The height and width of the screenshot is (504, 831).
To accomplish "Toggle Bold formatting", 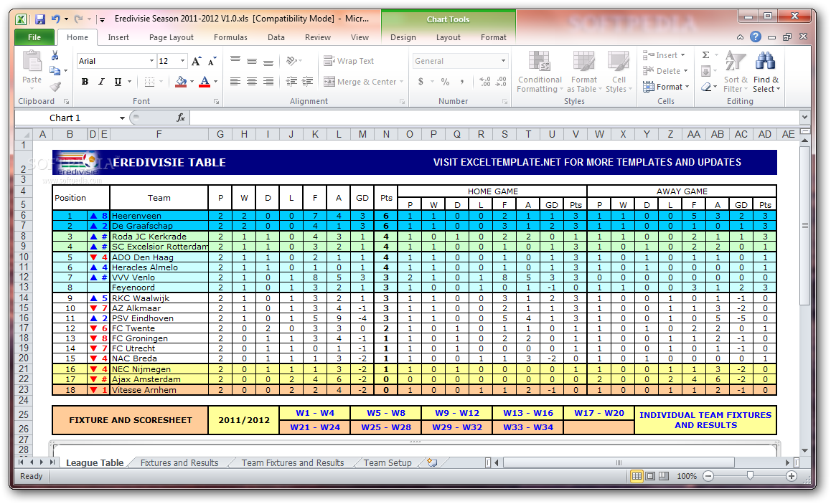I will 85,82.
